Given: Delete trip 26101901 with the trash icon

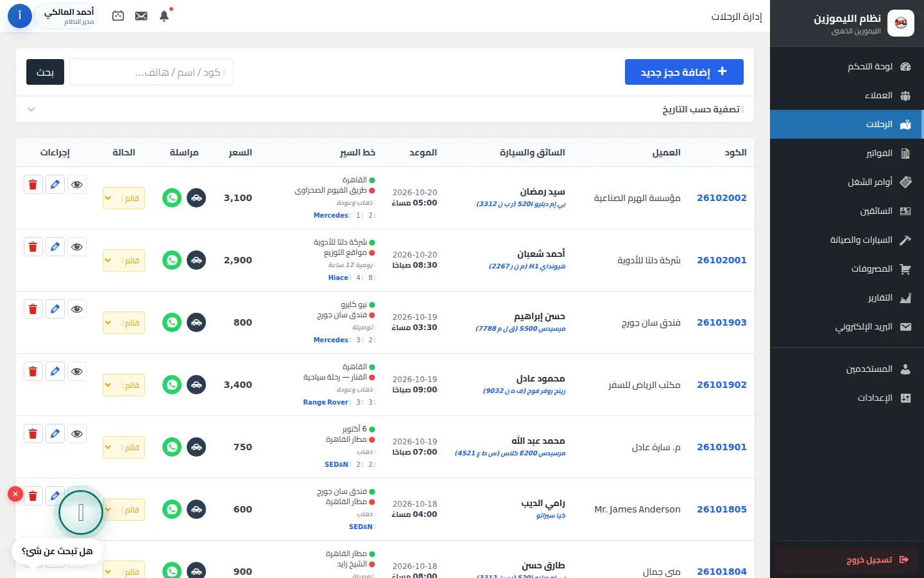Looking at the screenshot, I should (x=33, y=433).
